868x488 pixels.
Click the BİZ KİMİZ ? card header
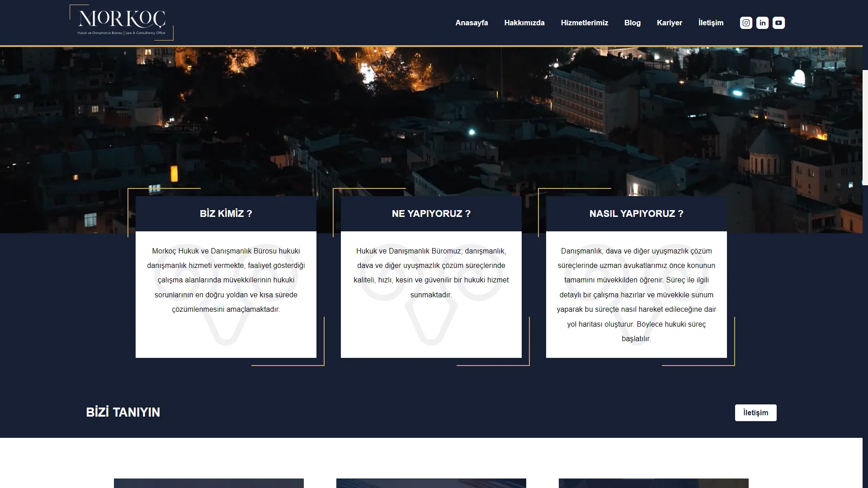tap(226, 214)
